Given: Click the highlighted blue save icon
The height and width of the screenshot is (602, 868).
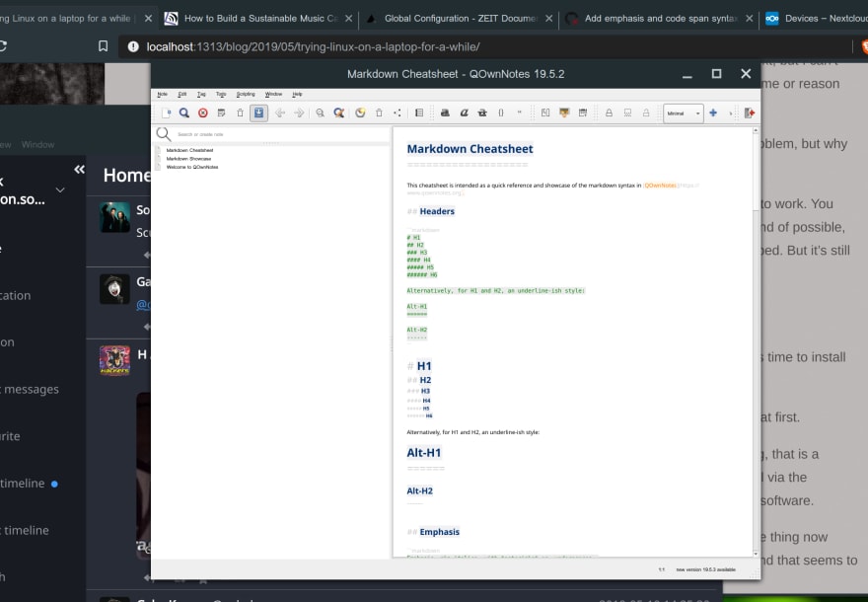Looking at the screenshot, I should point(258,113).
